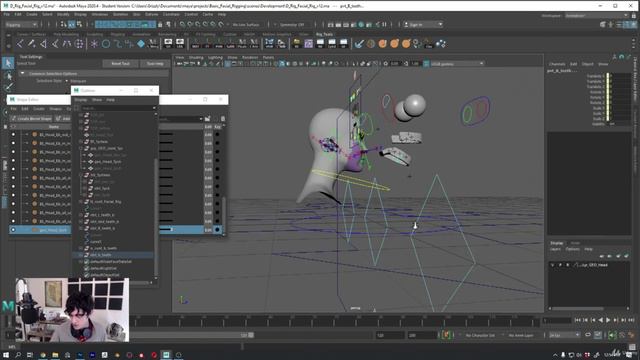Screen dimensions: 640x360
Task: Click the Tool Help button
Action: pos(155,64)
